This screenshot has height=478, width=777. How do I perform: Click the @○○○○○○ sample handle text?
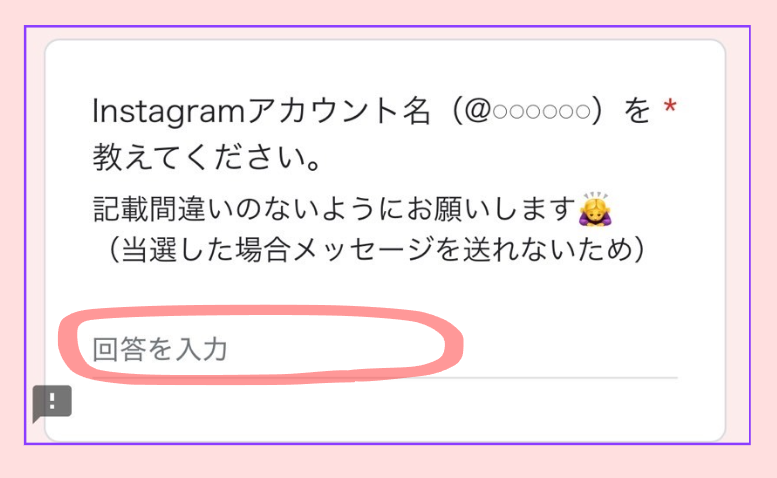click(x=528, y=111)
